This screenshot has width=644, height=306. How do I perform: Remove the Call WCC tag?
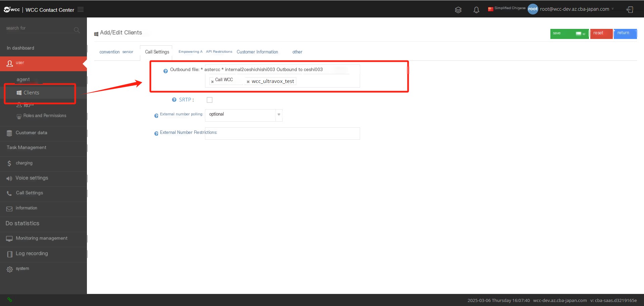212,82
